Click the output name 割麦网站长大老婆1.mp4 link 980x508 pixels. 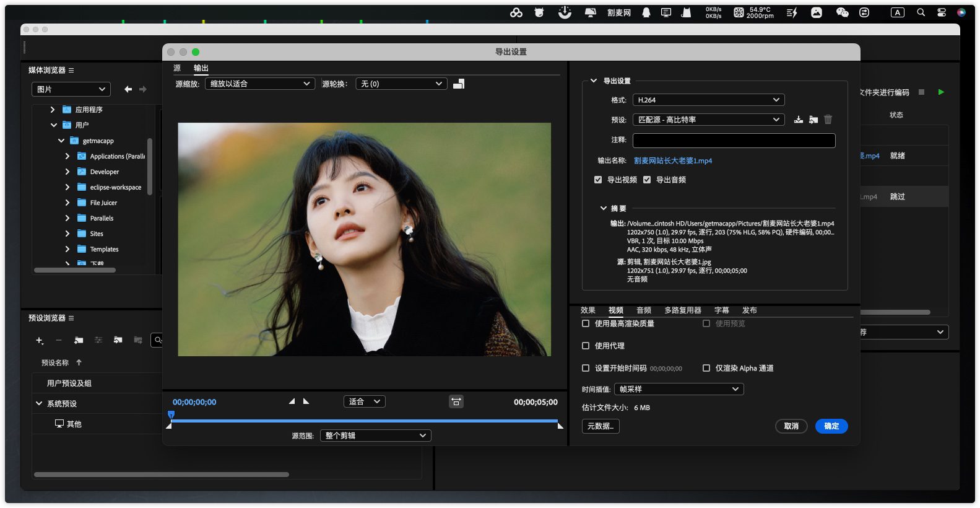[x=673, y=160]
